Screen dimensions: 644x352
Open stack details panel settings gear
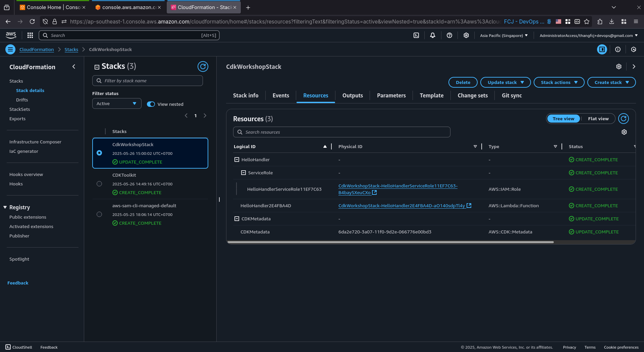click(x=619, y=67)
